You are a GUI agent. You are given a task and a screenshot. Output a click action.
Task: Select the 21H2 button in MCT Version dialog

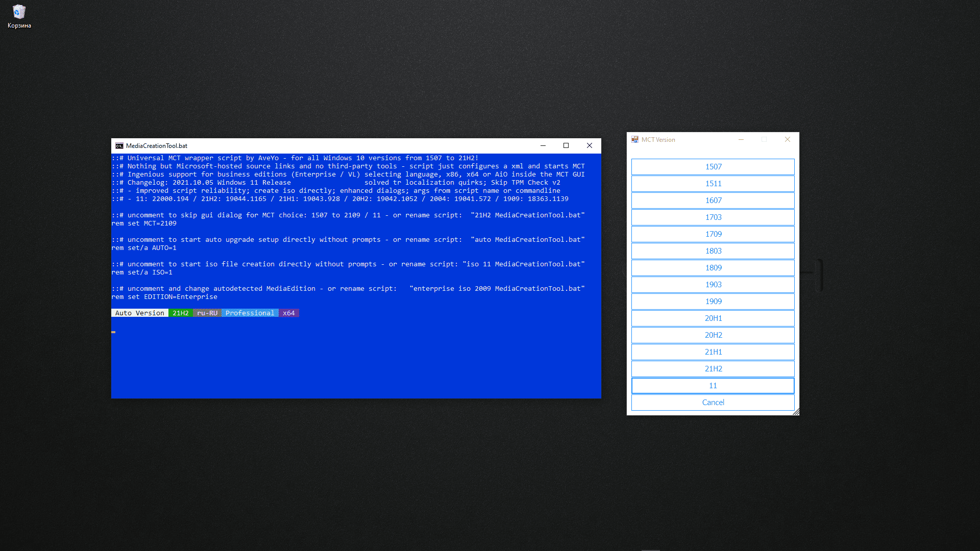[x=713, y=369]
